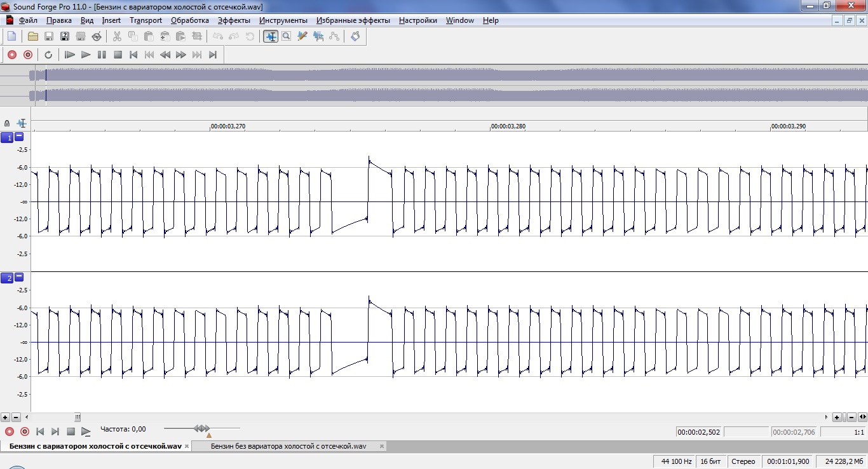The width and height of the screenshot is (868, 469).
Task: Switch to 'Бензин без вариатора' file tab
Action: tap(288, 446)
